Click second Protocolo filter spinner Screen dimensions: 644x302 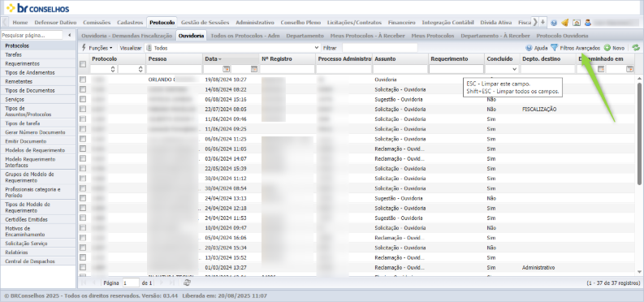click(140, 69)
